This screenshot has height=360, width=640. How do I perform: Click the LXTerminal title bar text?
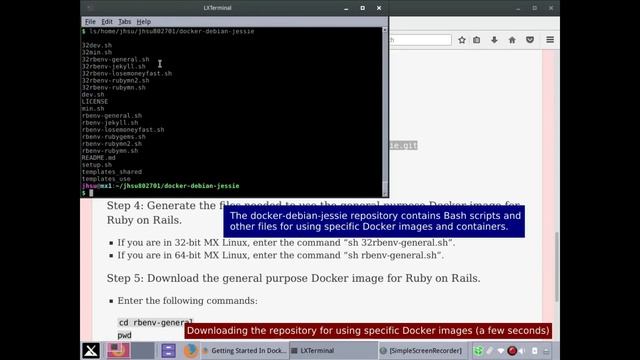tap(218, 8)
